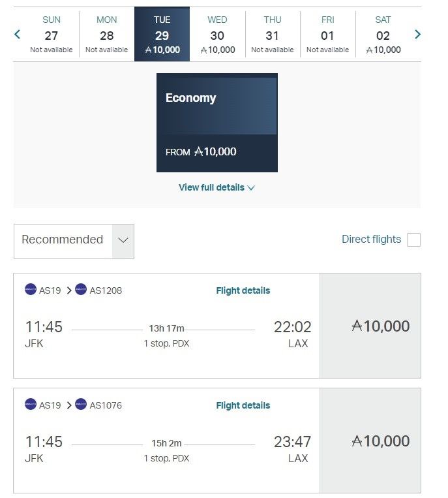
Task: Select Sunday 27 date tab
Action: tap(52, 35)
